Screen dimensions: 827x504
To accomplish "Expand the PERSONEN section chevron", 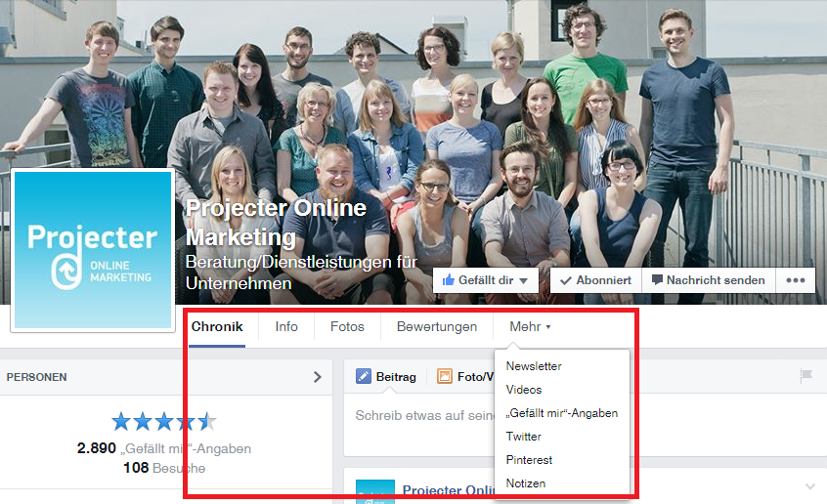I will coord(317,377).
